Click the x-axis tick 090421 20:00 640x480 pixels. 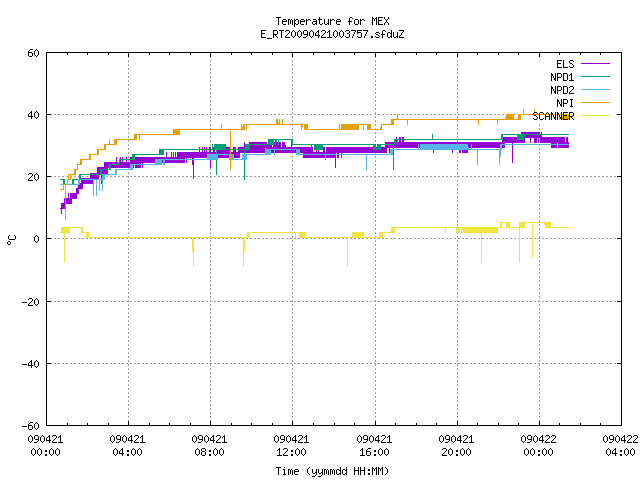pos(456,446)
